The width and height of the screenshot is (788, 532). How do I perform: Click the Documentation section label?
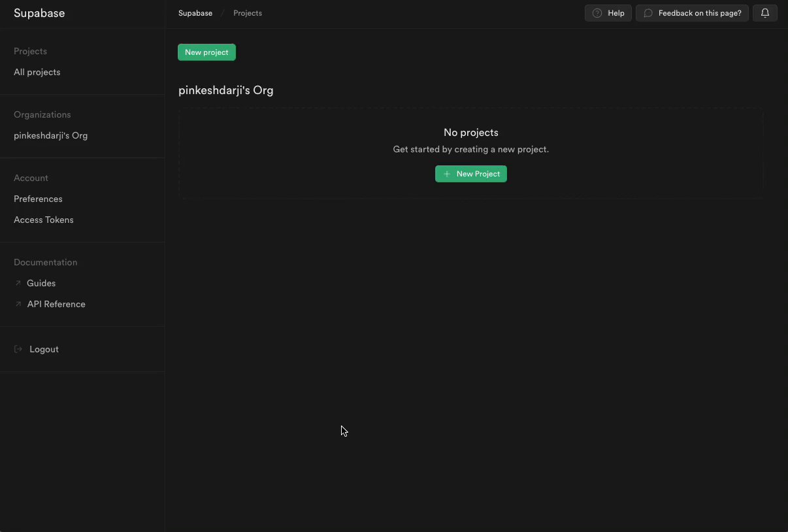click(46, 262)
